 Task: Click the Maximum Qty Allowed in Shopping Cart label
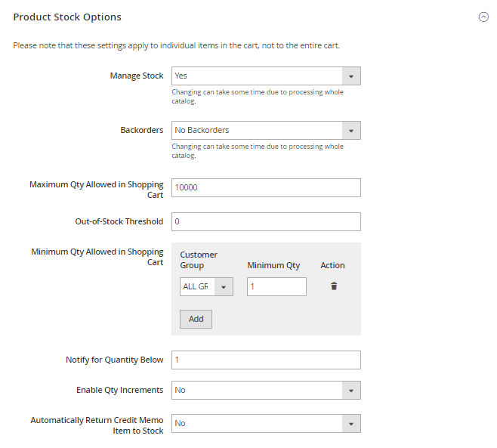point(97,190)
